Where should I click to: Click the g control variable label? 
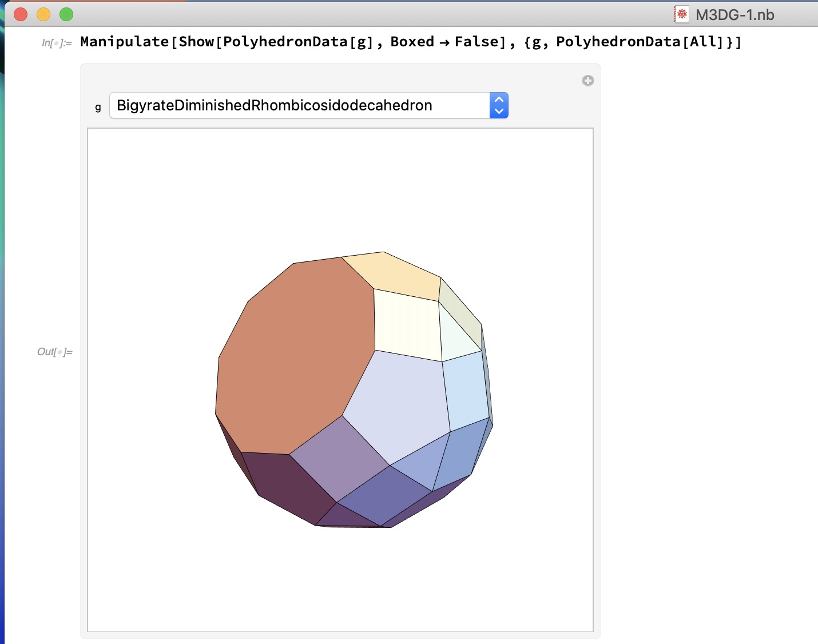click(x=98, y=106)
